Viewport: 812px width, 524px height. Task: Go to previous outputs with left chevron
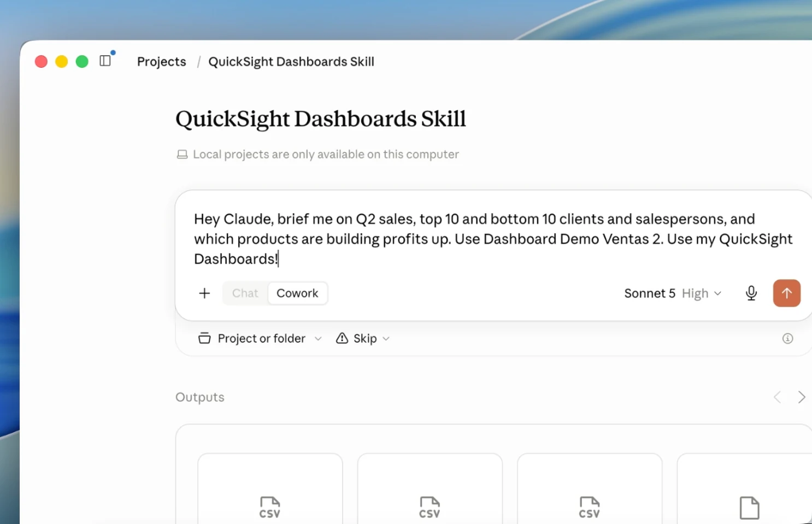click(x=778, y=397)
